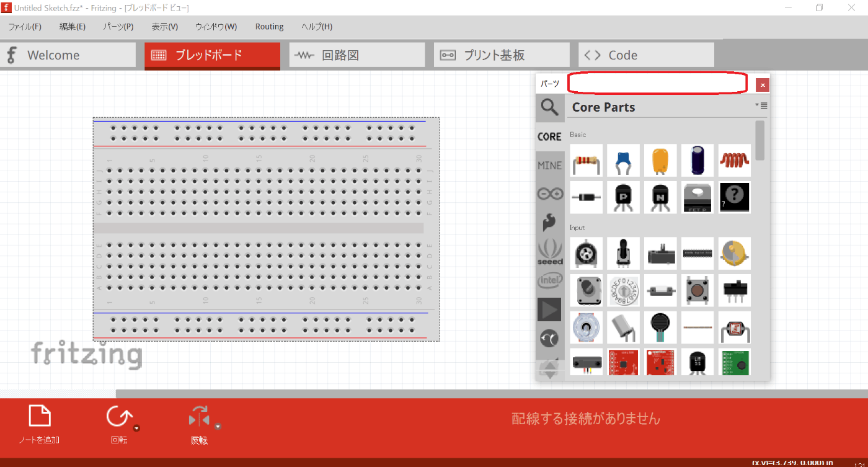Viewport: 868px width, 467px height.
Task: Select the yellow tantalum capacitor part
Action: 660,161
